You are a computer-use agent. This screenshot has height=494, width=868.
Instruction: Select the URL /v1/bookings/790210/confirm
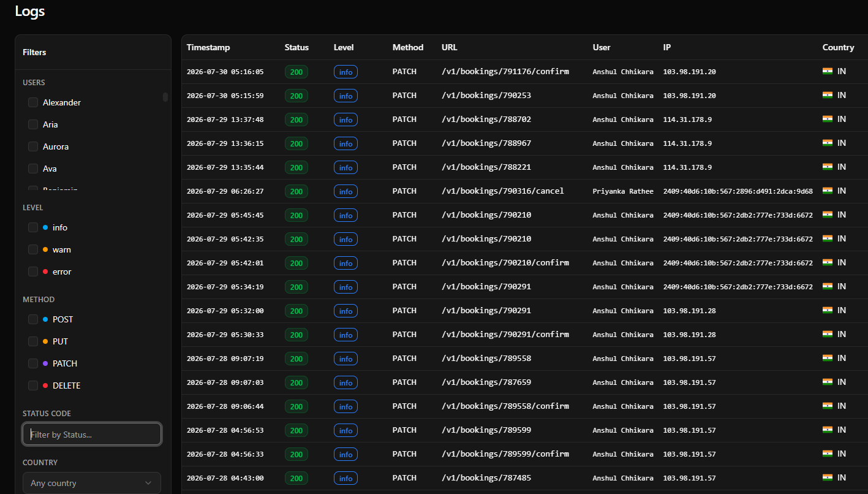point(505,262)
